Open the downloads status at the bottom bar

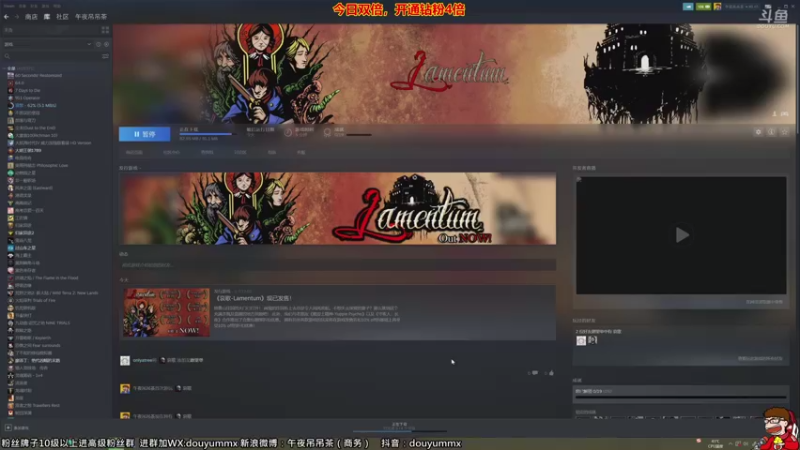click(399, 427)
